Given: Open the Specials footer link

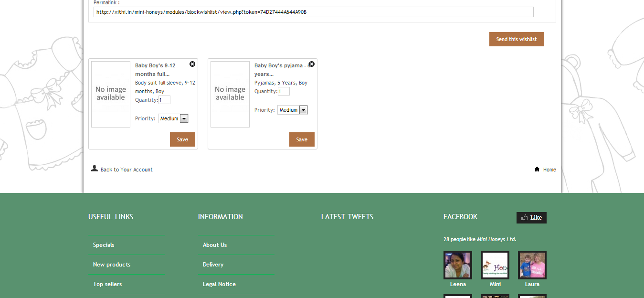Looking at the screenshot, I should [x=104, y=245].
